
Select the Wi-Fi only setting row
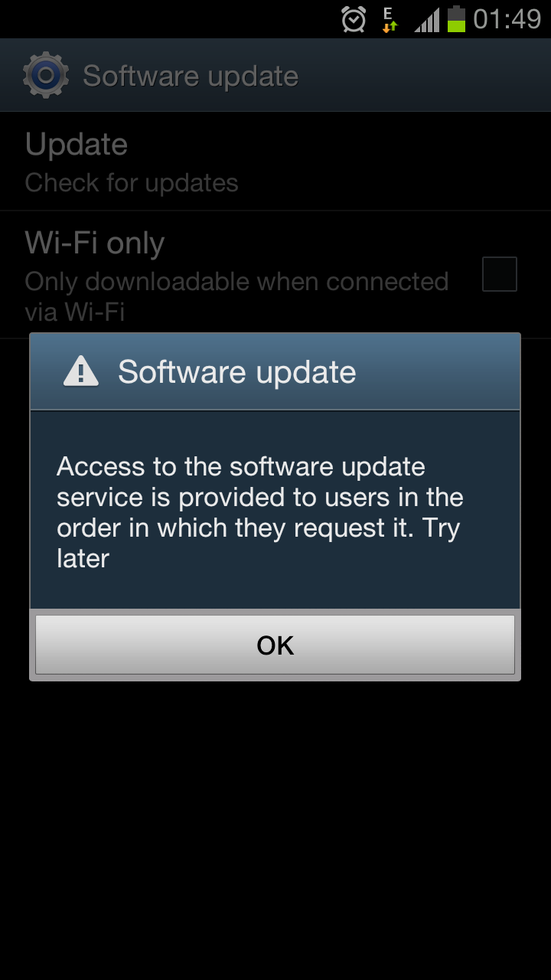click(x=275, y=275)
